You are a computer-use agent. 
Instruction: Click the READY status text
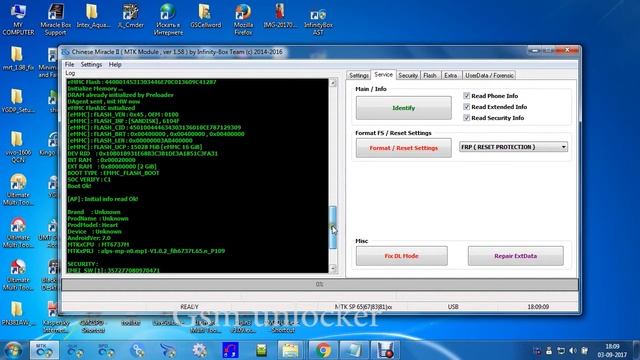[189, 307]
